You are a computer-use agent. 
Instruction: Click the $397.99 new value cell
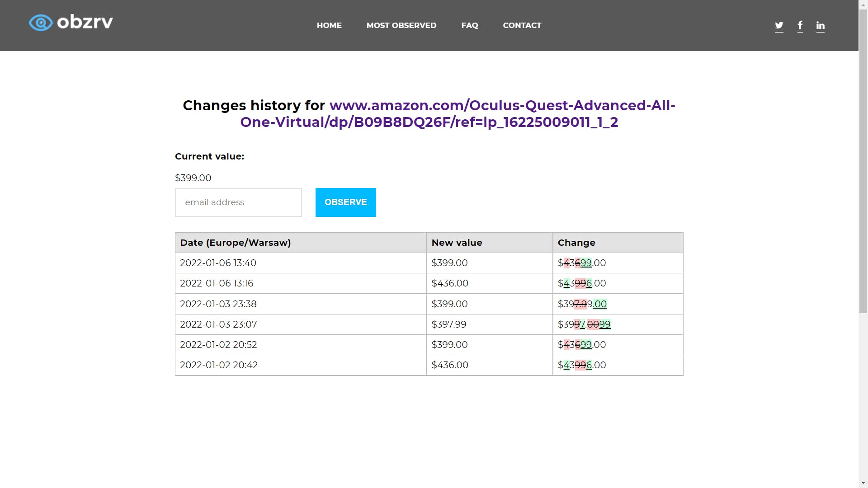coord(490,324)
